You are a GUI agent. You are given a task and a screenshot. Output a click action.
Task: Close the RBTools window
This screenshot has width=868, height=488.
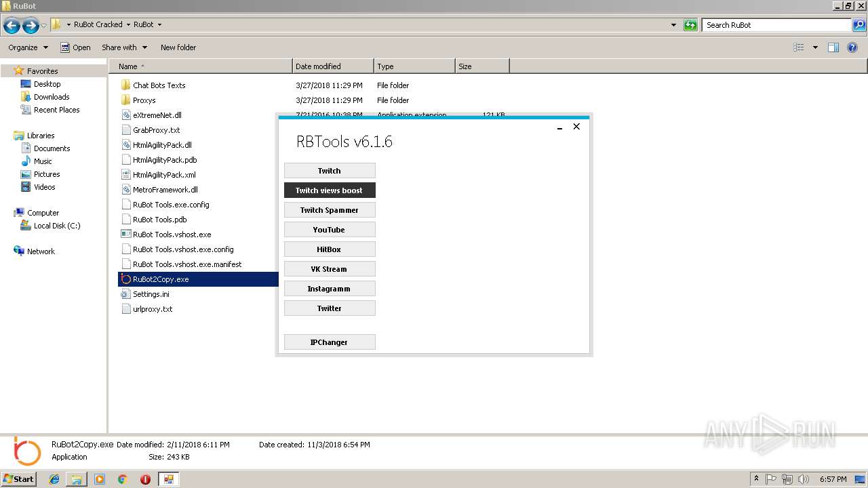576,127
